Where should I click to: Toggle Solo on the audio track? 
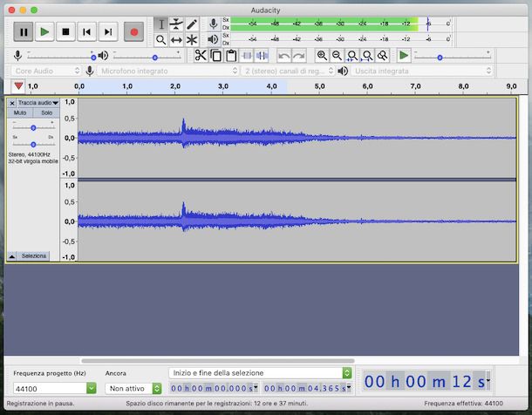(x=46, y=112)
